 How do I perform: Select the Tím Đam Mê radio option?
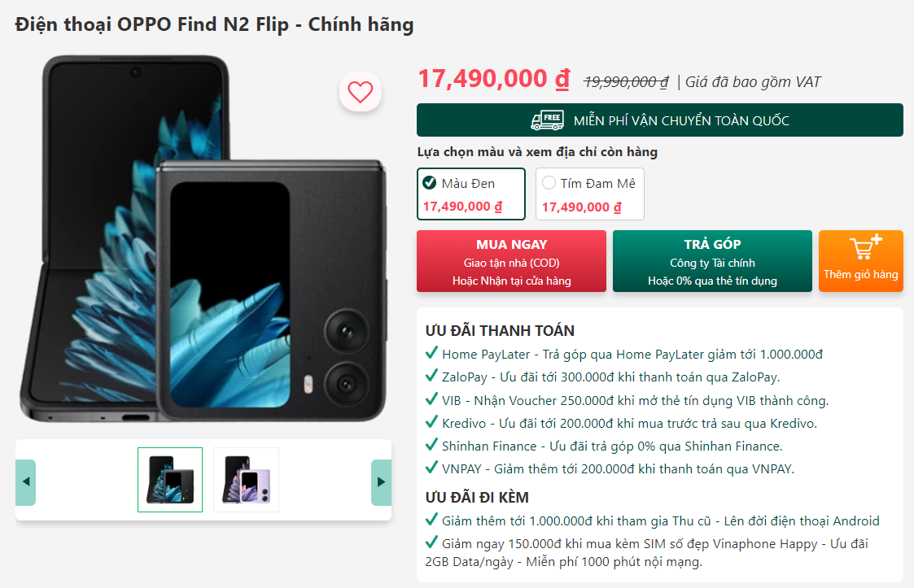549,183
